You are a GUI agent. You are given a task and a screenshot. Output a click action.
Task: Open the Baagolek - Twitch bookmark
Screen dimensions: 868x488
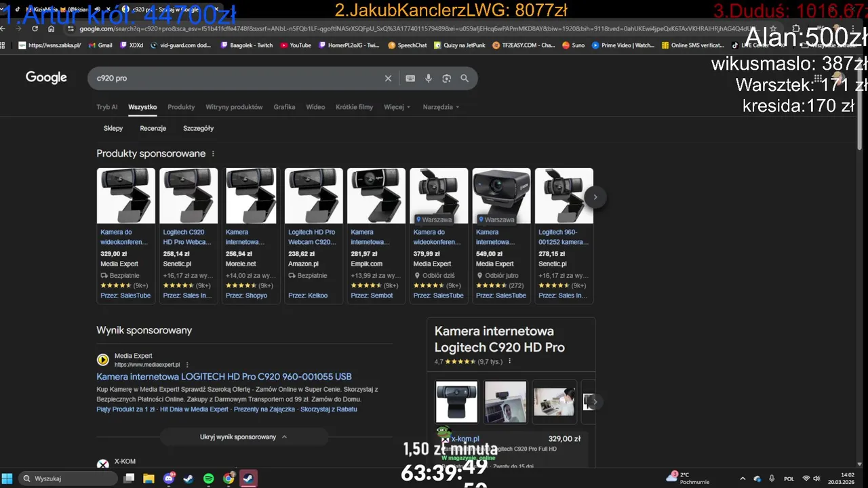246,45
